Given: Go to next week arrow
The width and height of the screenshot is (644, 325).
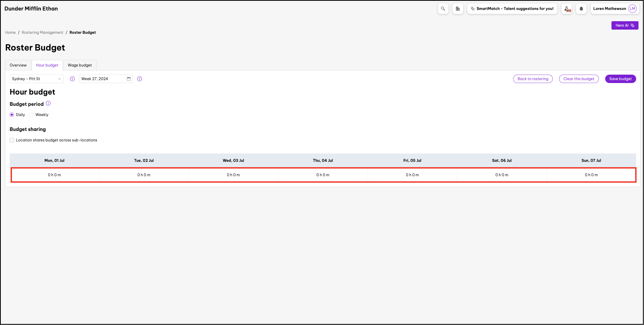Looking at the screenshot, I should pyautogui.click(x=139, y=79).
